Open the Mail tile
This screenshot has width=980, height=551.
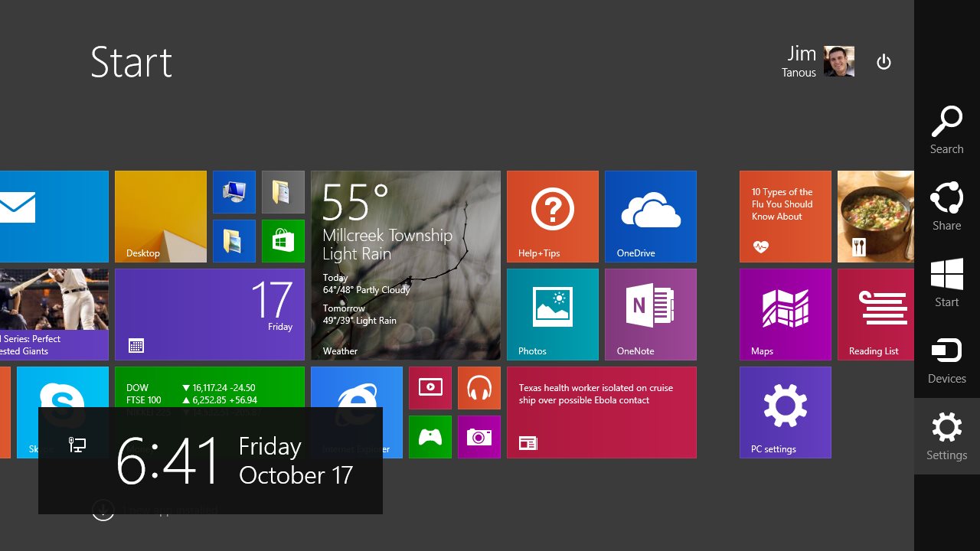[54, 217]
